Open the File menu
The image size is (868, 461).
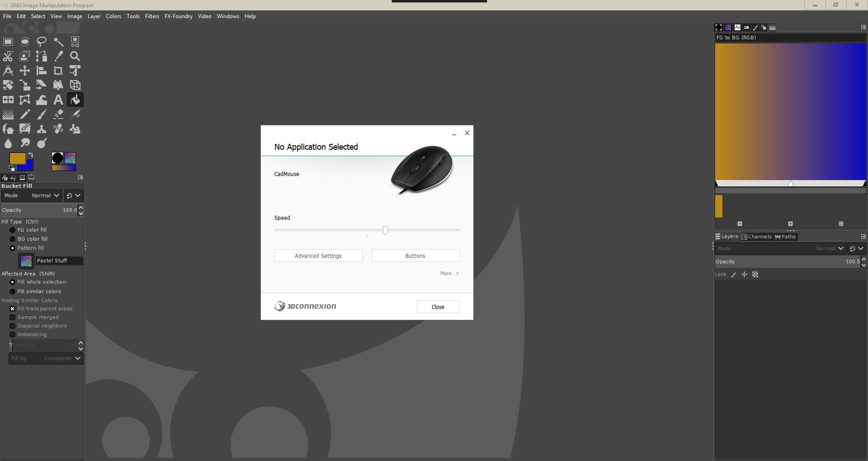(7, 16)
